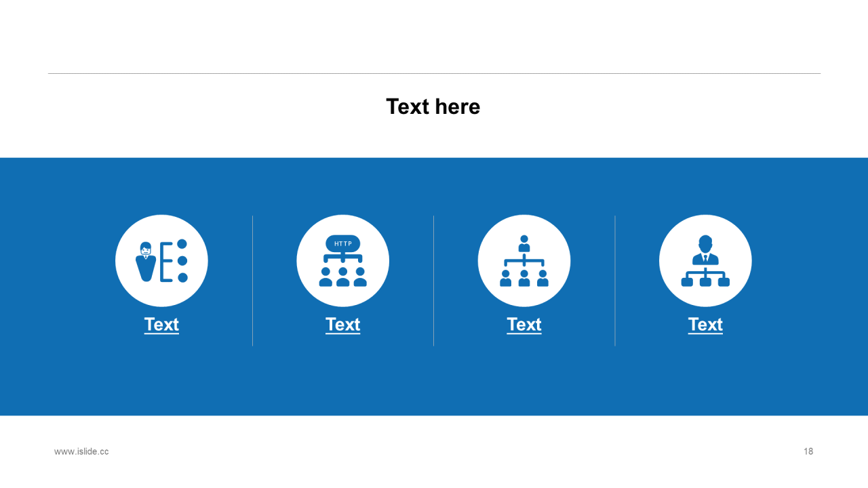This screenshot has height=488, width=868.
Task: Click the top person in hierarchy icon
Action: pyautogui.click(x=524, y=243)
